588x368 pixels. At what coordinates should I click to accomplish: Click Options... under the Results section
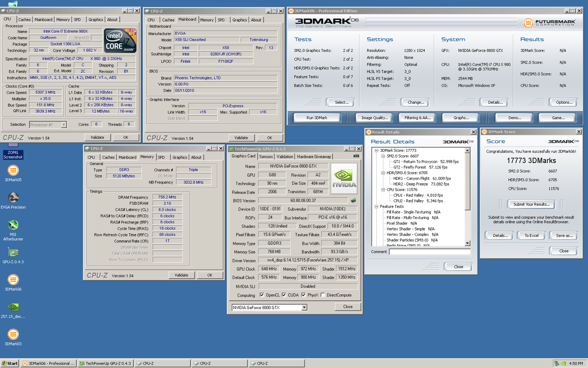click(x=564, y=102)
